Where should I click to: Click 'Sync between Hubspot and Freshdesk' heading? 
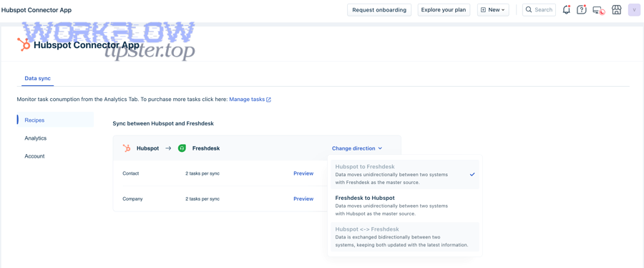163,123
